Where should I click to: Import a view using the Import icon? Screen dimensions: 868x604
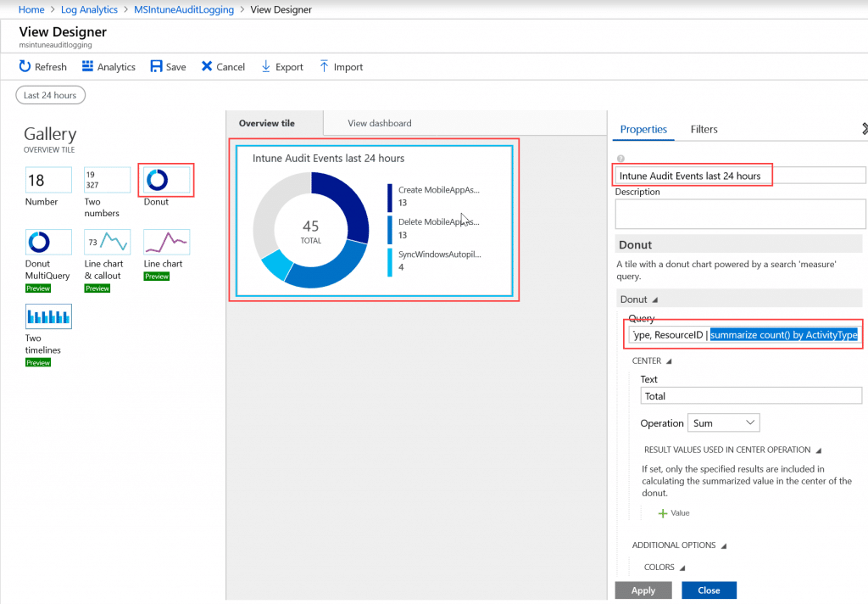(324, 66)
